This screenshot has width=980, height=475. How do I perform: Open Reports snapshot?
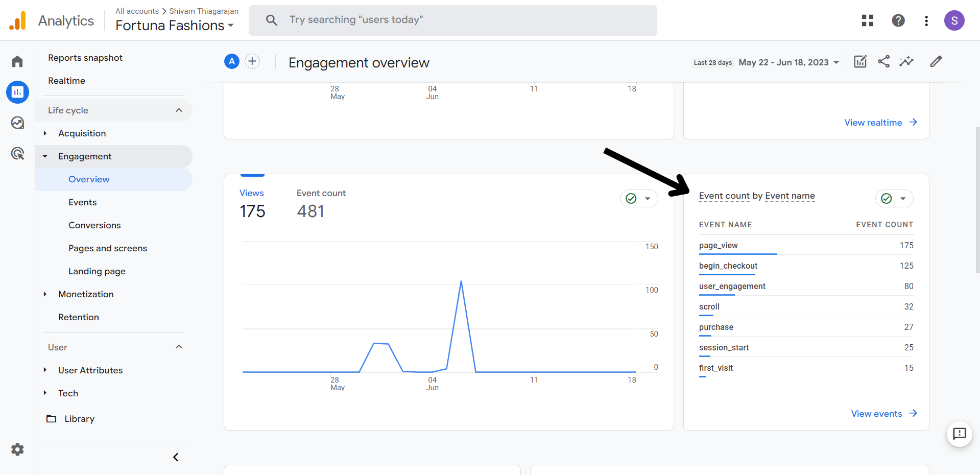coord(85,58)
